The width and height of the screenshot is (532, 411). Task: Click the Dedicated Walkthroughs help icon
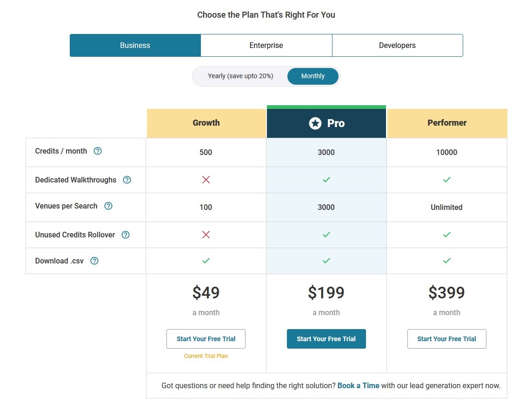point(127,180)
